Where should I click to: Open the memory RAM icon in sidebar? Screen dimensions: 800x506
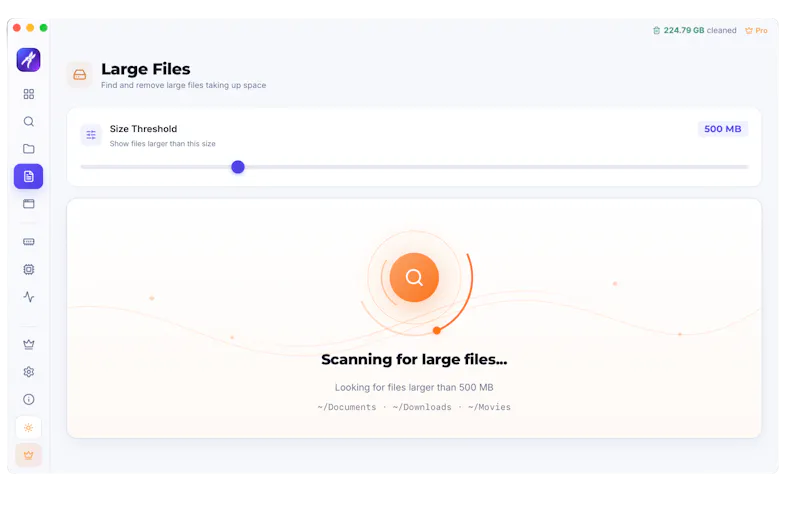click(29, 241)
